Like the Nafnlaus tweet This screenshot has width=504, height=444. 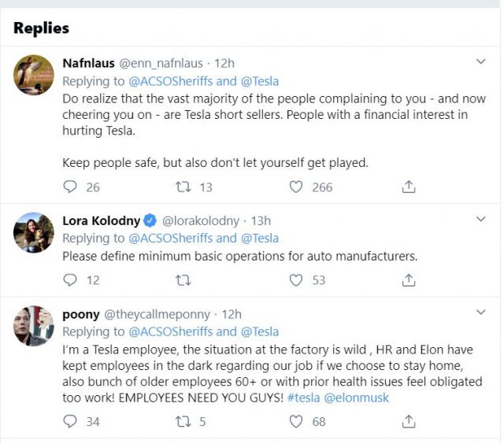[296, 187]
